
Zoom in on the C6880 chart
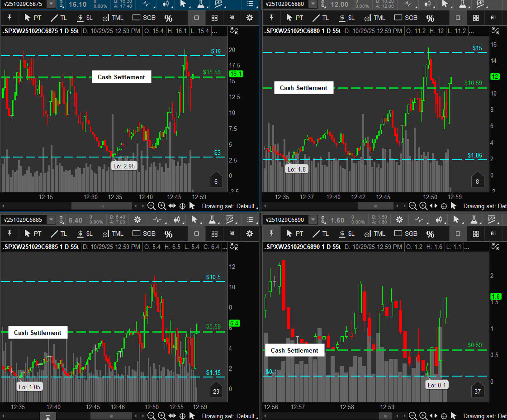coord(423,206)
